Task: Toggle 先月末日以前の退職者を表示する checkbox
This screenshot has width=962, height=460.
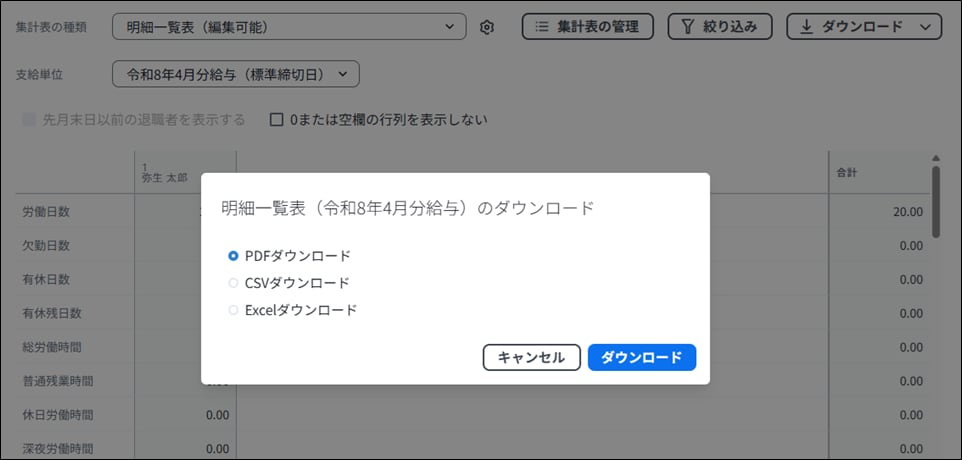Action: coord(30,120)
